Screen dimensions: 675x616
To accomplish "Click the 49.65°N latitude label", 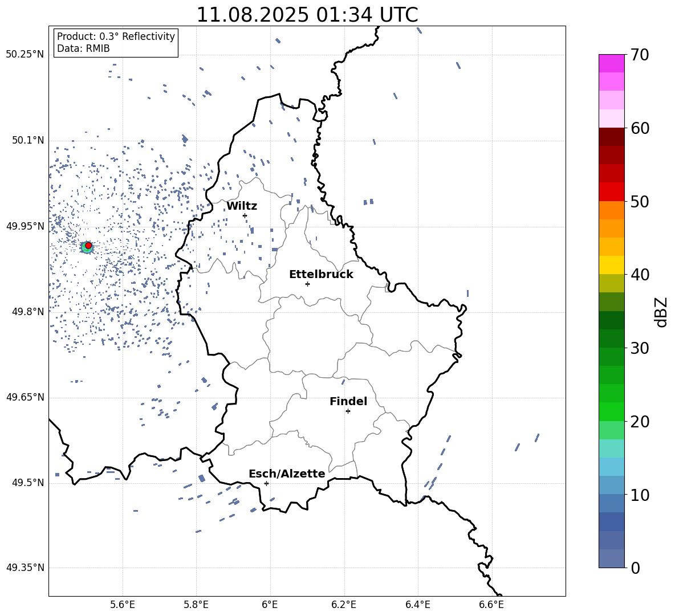I will pos(25,397).
